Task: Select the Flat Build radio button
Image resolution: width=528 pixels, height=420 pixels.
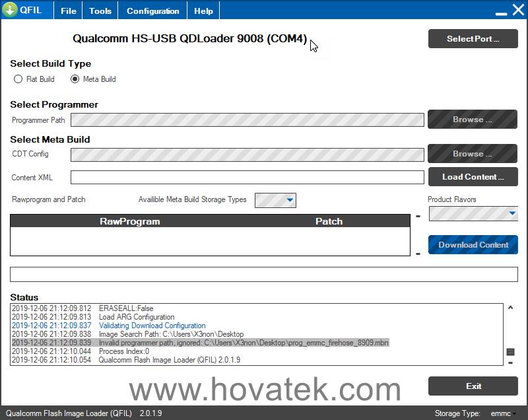Action: click(18, 79)
